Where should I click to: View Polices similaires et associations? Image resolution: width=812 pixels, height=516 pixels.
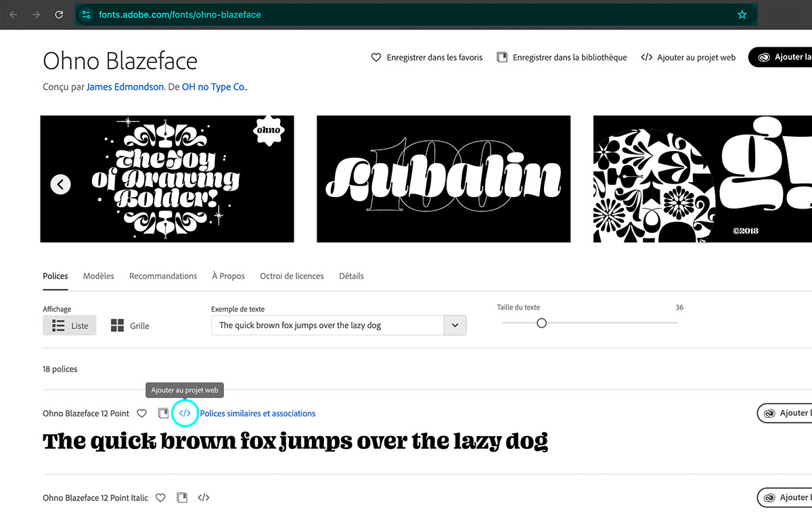pyautogui.click(x=257, y=413)
